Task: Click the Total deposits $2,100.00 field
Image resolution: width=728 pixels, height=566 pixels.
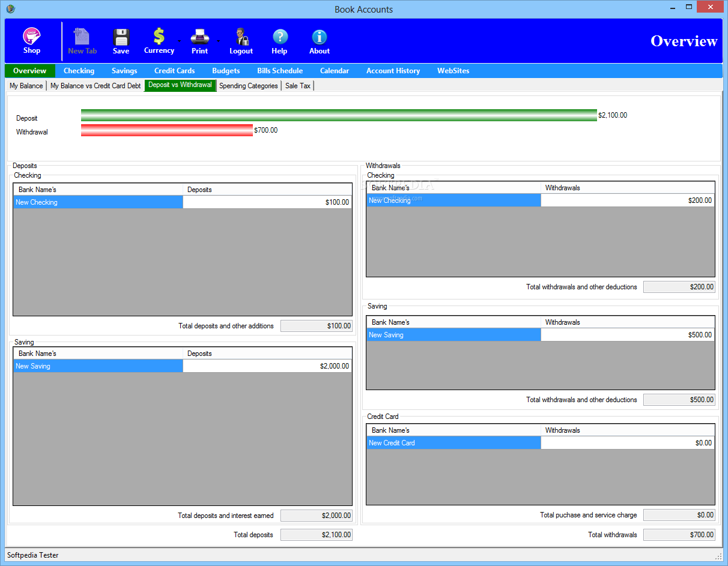Action: (317, 535)
